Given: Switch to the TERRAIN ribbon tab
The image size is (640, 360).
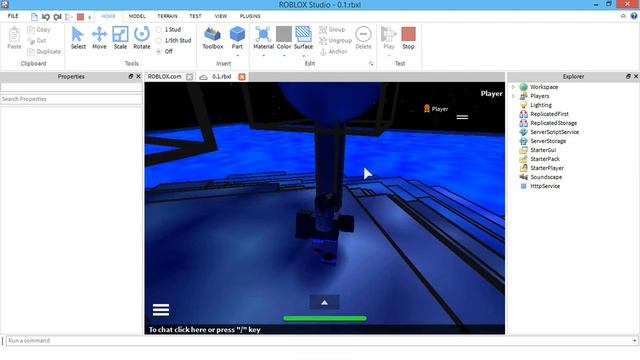Looking at the screenshot, I should [x=167, y=16].
